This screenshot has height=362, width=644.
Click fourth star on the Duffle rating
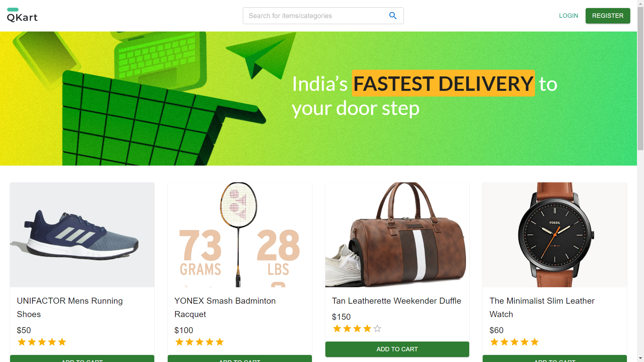367,328
